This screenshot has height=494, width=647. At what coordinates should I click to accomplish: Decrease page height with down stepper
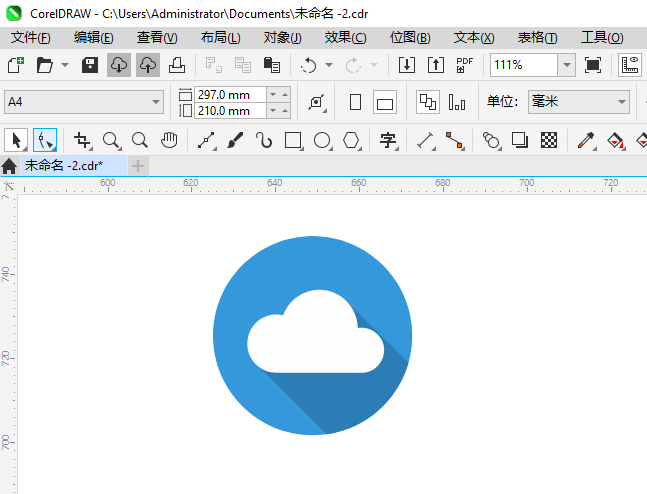coord(273,111)
